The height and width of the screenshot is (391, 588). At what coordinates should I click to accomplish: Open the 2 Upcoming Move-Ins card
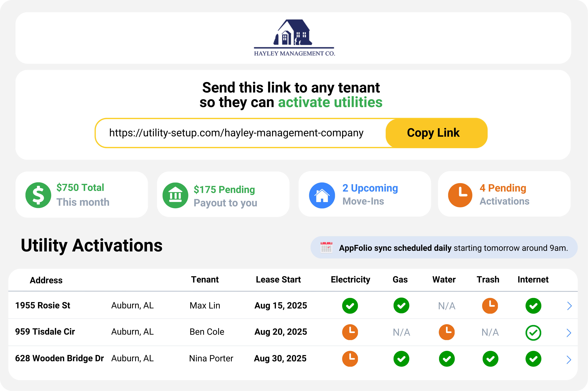pyautogui.click(x=365, y=194)
